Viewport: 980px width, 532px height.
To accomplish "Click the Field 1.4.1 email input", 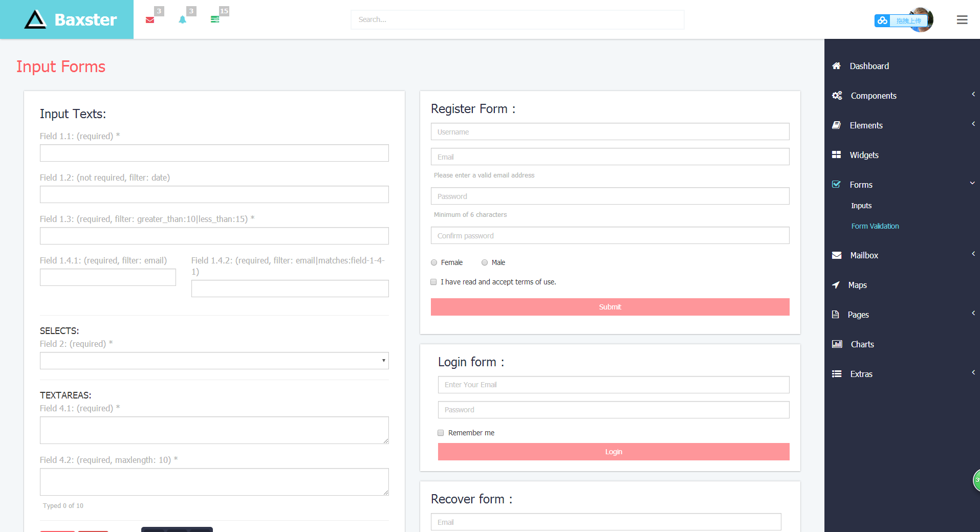I will tap(108, 277).
